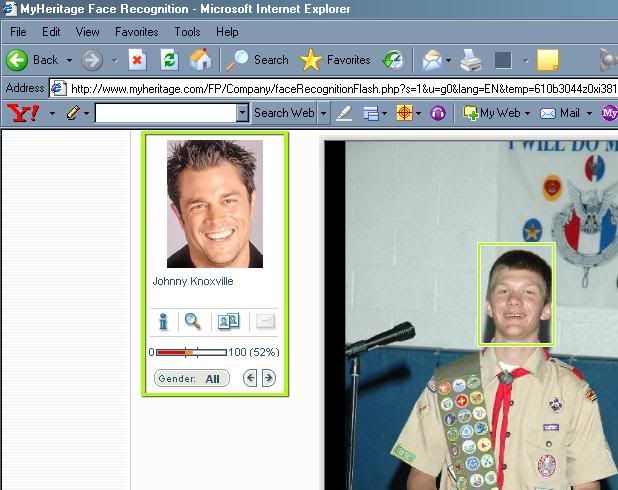
Task: Show the previous match result arrow
Action: (x=250, y=378)
